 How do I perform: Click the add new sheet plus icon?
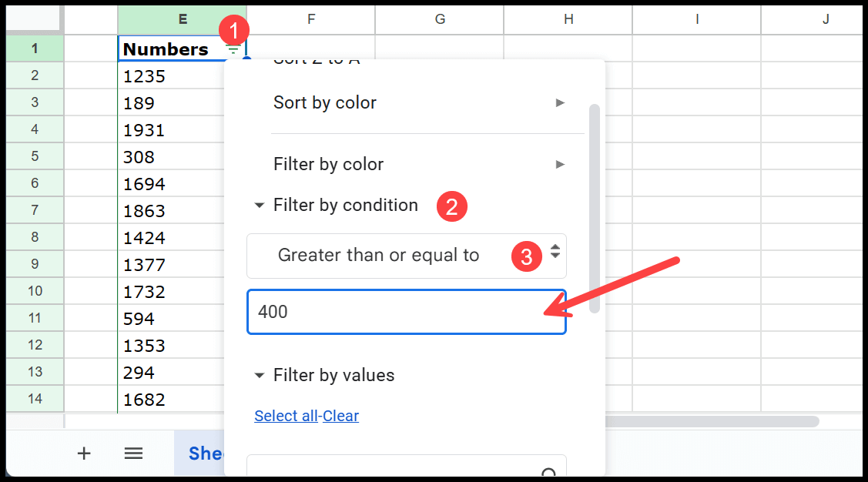coord(84,454)
